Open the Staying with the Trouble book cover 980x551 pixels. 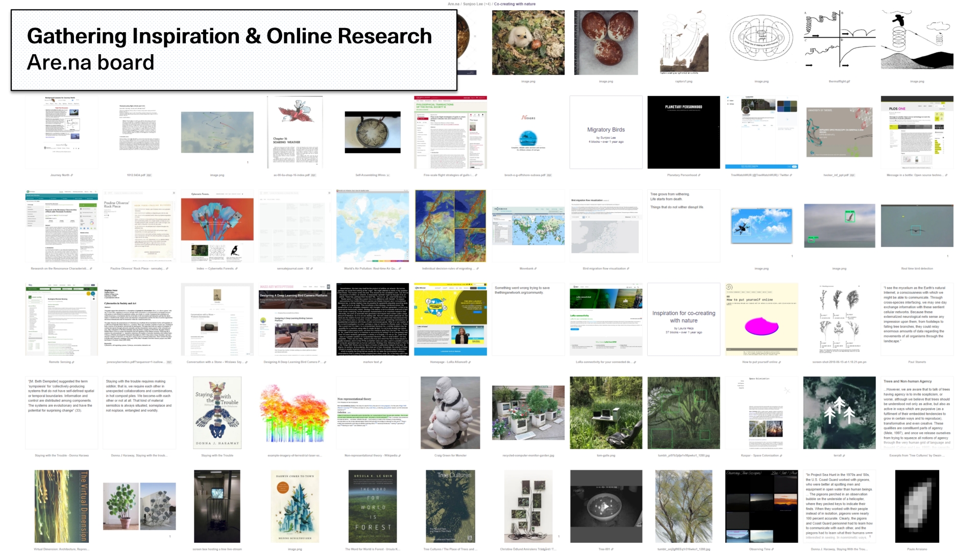pyautogui.click(x=217, y=413)
